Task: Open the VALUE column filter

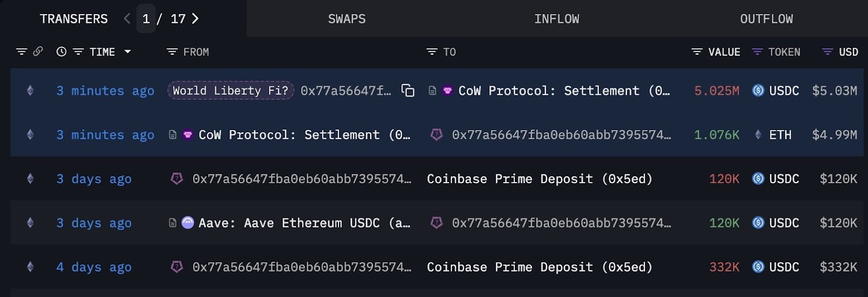Action: [x=697, y=51]
